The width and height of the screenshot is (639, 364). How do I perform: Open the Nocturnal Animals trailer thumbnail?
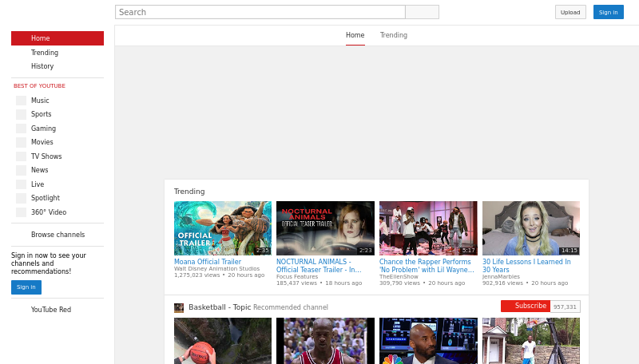pyautogui.click(x=325, y=228)
